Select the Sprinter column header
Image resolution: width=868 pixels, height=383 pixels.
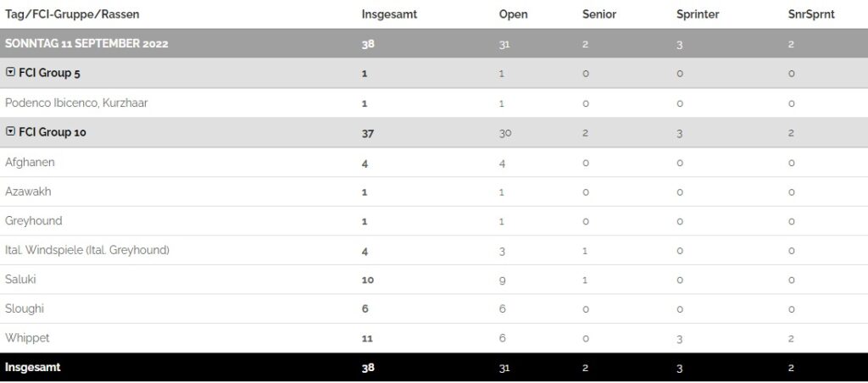coord(698,14)
